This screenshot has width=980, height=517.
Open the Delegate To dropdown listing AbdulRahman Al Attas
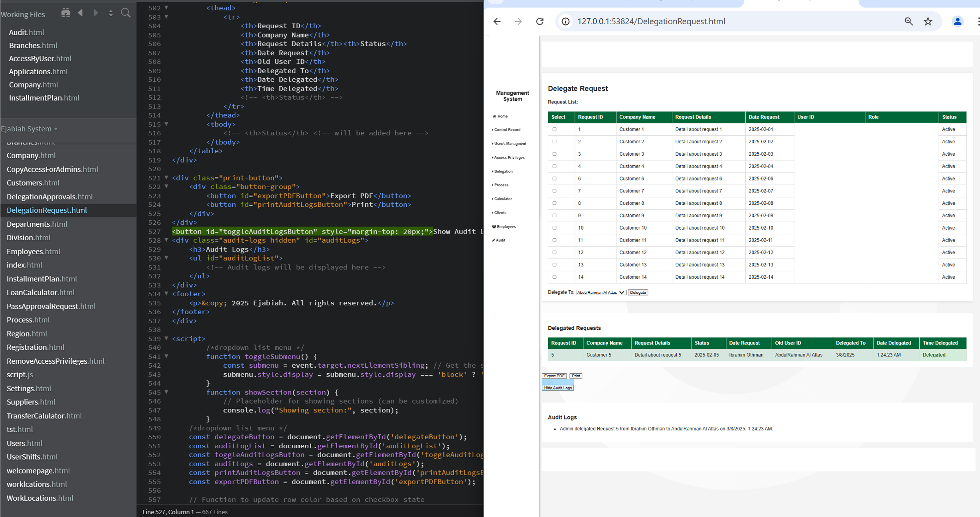601,292
